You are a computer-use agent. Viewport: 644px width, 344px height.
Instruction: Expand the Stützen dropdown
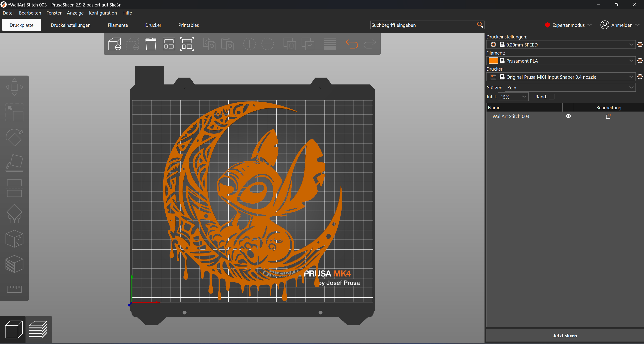[x=631, y=88]
